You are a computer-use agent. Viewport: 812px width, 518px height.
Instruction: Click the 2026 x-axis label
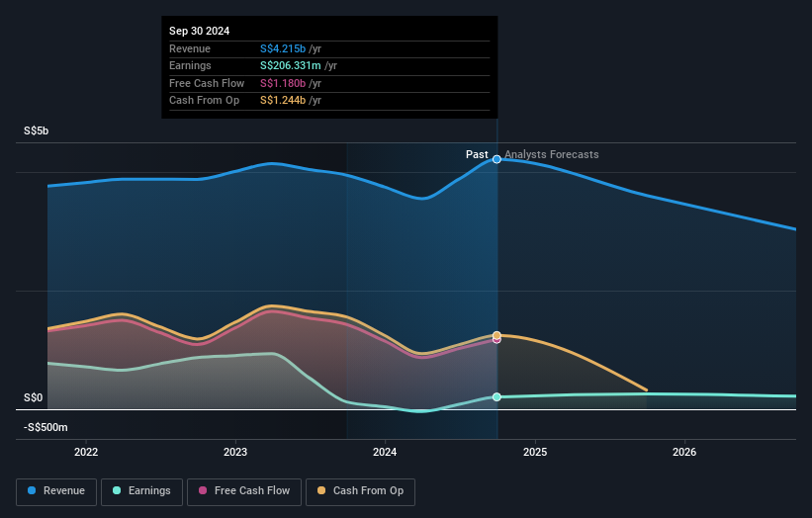(684, 452)
